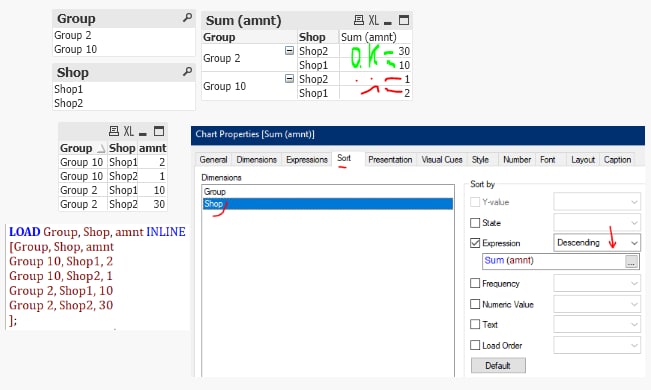The width and height of the screenshot is (651, 390).
Task: Select the Sort tab
Action: click(x=344, y=158)
